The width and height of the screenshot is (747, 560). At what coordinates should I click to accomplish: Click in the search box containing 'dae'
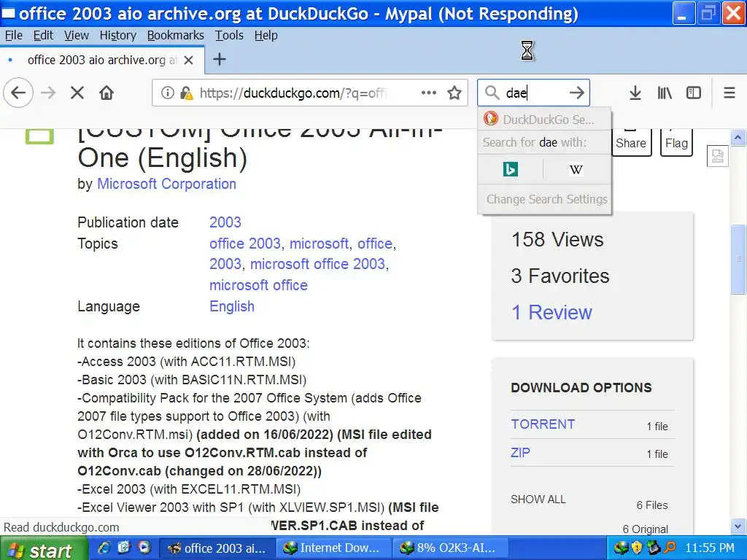click(533, 93)
